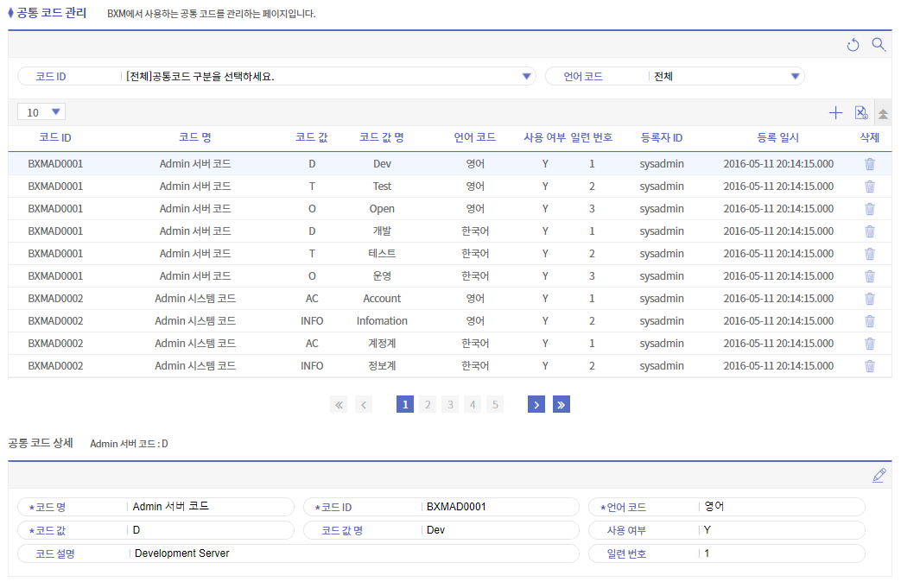Select the row with code value name Dev
This screenshot has height=588, width=901.
[450, 164]
